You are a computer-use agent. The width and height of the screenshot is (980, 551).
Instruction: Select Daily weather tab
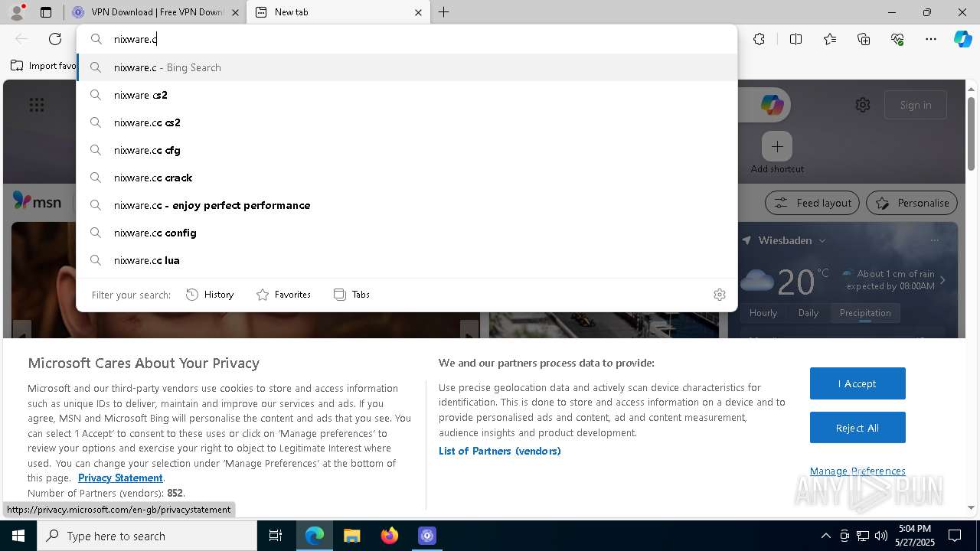[808, 313]
